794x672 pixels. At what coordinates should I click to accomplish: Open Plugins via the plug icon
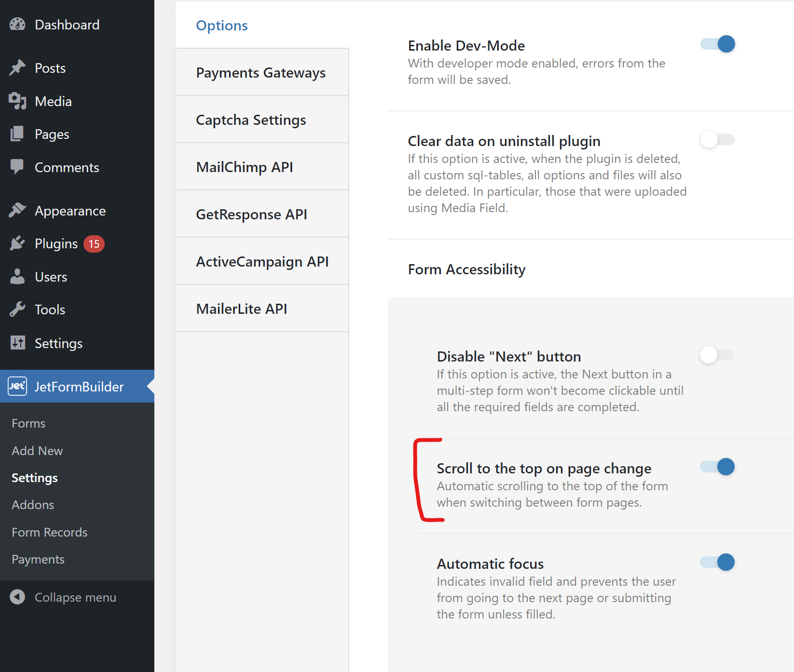(x=17, y=243)
